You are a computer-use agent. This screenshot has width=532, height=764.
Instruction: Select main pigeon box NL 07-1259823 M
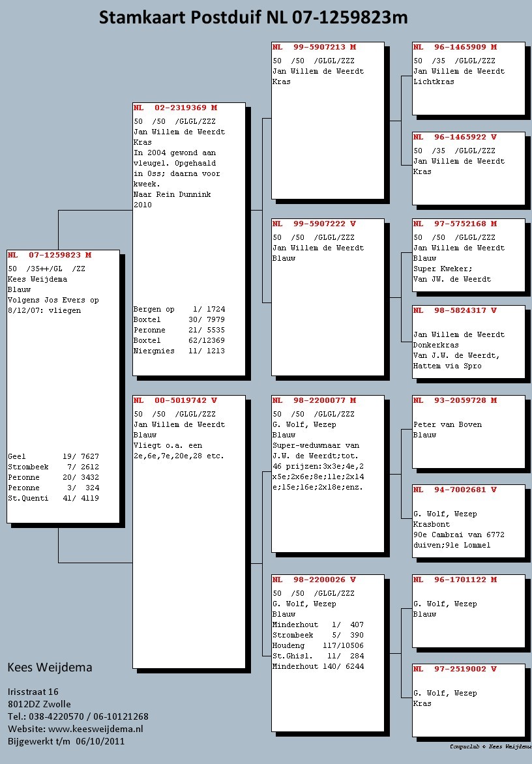click(x=63, y=386)
